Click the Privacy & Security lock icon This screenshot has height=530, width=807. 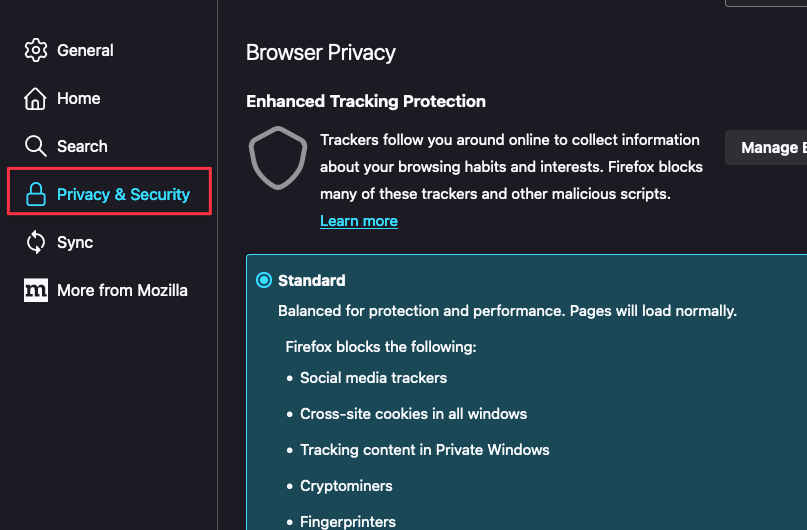[36, 194]
